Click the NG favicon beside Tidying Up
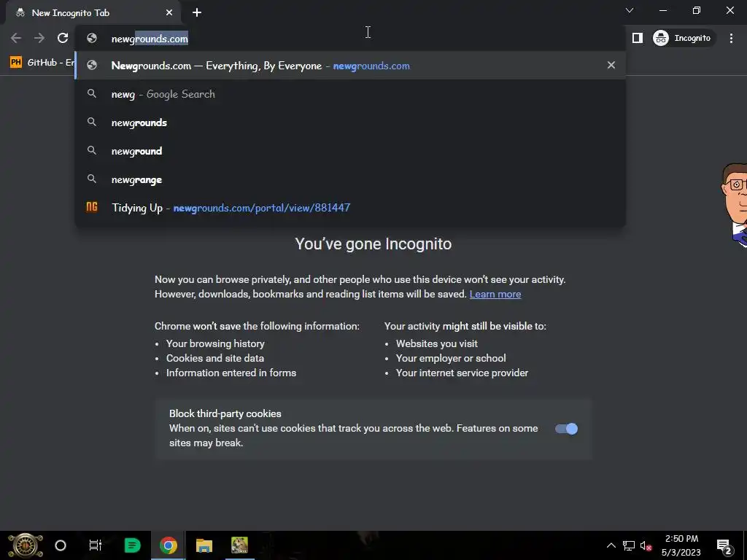This screenshot has height=560, width=747. click(92, 207)
